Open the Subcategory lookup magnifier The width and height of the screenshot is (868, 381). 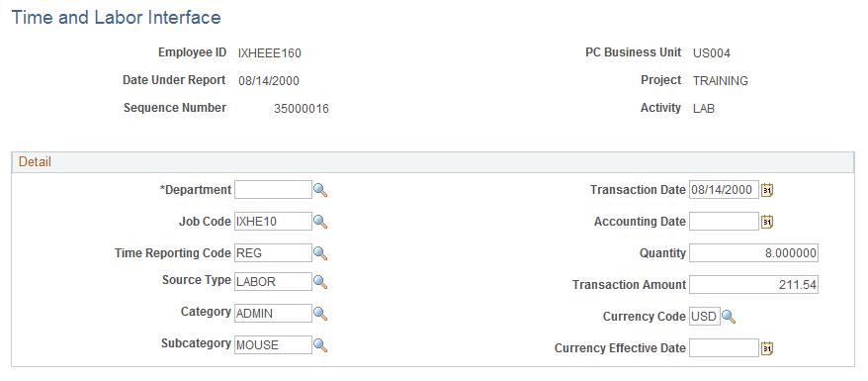320,345
